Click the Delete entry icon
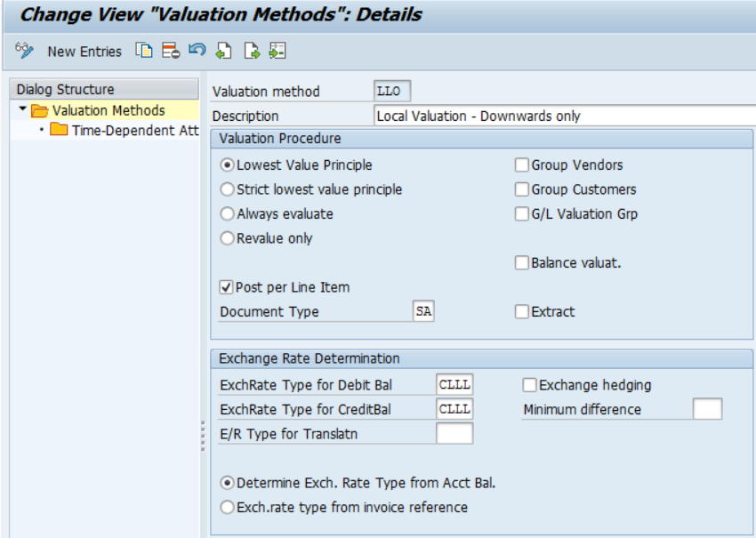The image size is (756, 538). [171, 51]
